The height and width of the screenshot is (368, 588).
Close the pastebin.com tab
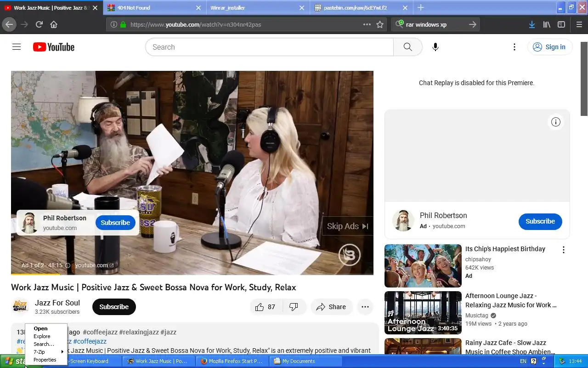(x=405, y=8)
